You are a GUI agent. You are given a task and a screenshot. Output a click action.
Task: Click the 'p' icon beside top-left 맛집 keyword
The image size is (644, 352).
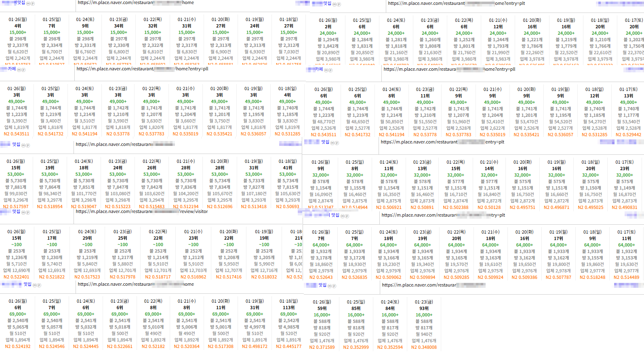click(x=33, y=4)
